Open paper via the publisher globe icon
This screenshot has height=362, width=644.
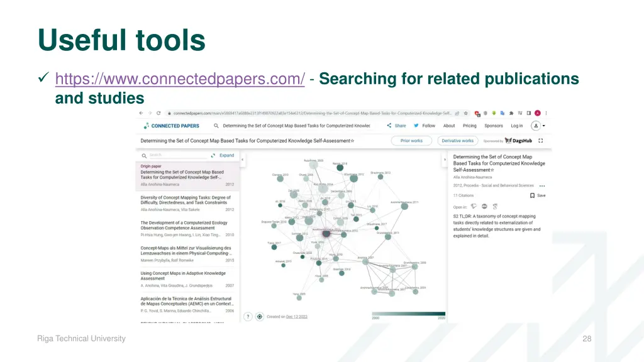(x=484, y=206)
